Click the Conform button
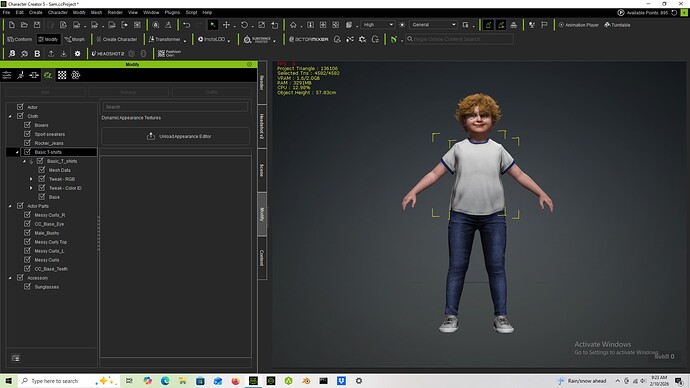The width and height of the screenshot is (690, 388). (20, 39)
